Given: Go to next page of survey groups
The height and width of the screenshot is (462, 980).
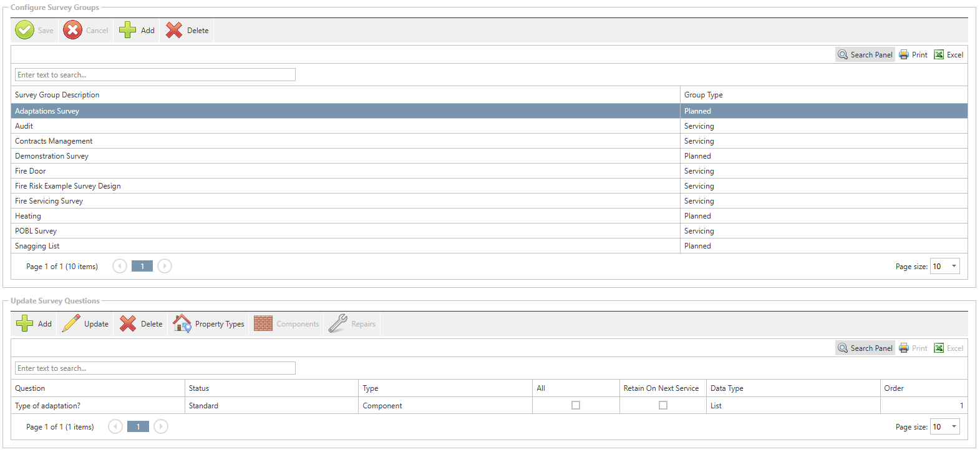Looking at the screenshot, I should [x=165, y=267].
